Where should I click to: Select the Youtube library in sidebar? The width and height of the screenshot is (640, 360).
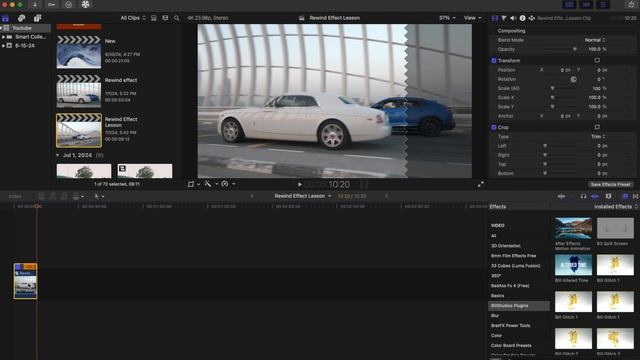25,28
